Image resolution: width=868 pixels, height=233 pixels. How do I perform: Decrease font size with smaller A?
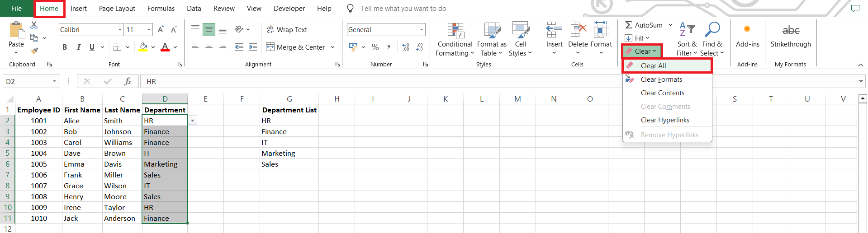(174, 30)
